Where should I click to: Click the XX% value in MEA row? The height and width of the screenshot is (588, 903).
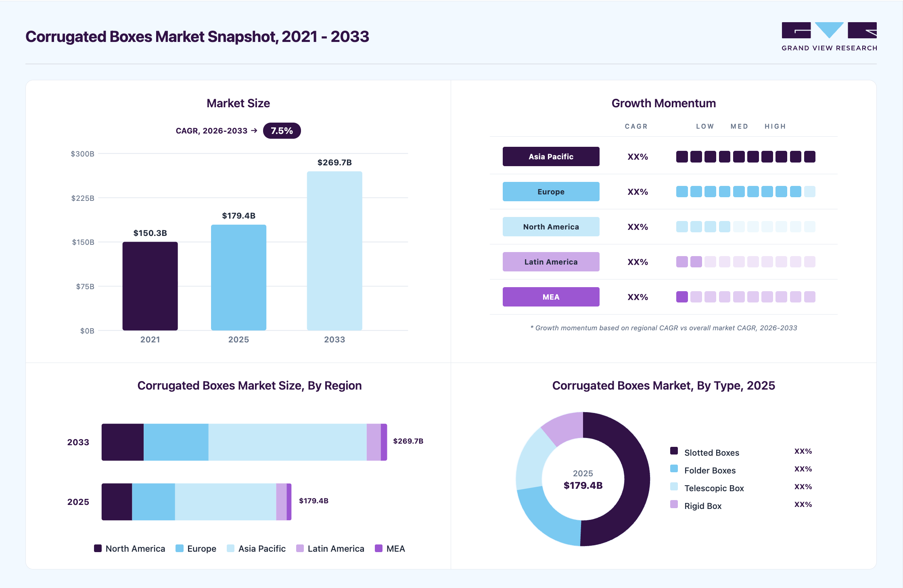pos(638,297)
